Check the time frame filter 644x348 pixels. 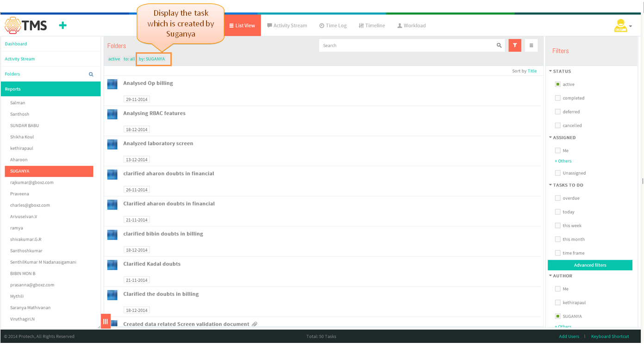(x=558, y=253)
